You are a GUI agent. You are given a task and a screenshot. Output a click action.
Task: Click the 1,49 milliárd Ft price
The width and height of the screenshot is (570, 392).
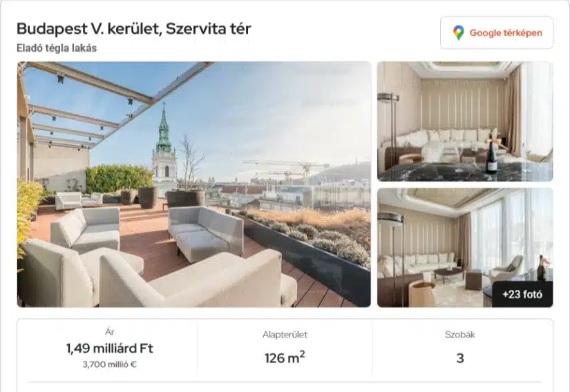pos(110,349)
